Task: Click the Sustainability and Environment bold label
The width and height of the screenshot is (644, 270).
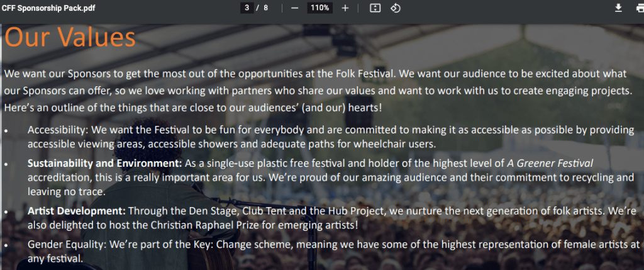Action: point(104,164)
